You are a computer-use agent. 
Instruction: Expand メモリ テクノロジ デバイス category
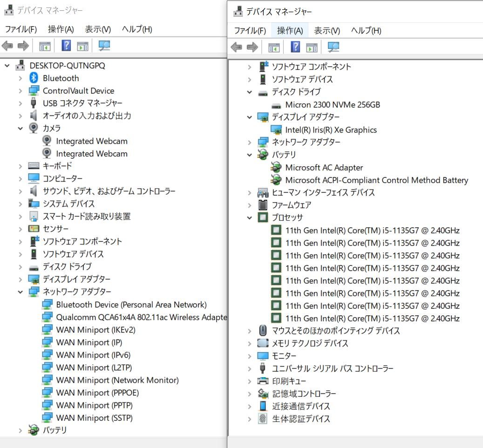pyautogui.click(x=250, y=343)
